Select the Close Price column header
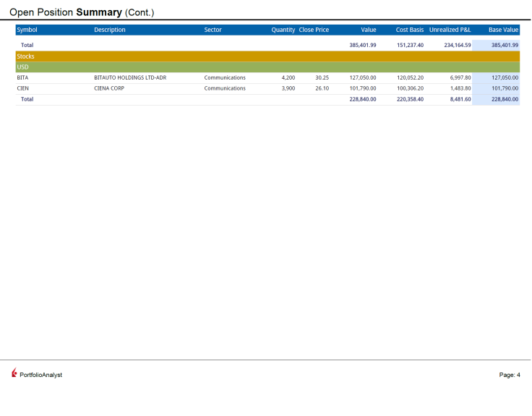 point(314,30)
